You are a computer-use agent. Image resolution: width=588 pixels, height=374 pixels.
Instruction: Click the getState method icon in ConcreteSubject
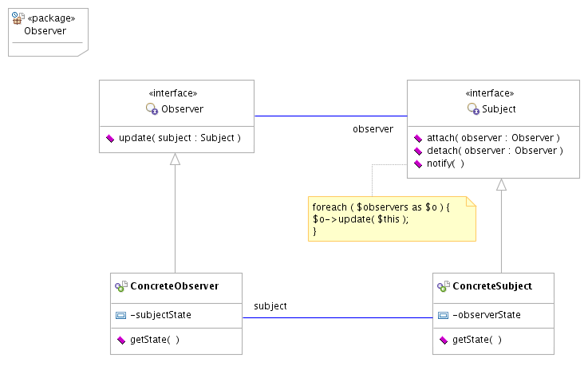(444, 340)
